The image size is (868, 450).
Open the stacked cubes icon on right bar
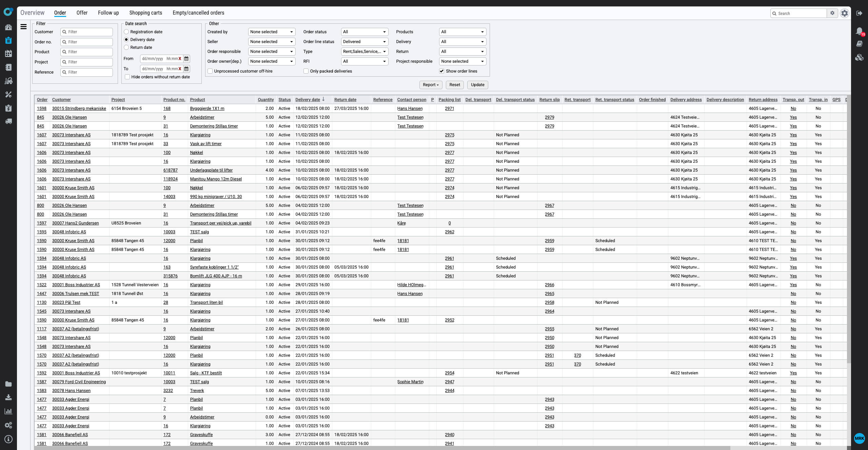click(859, 57)
